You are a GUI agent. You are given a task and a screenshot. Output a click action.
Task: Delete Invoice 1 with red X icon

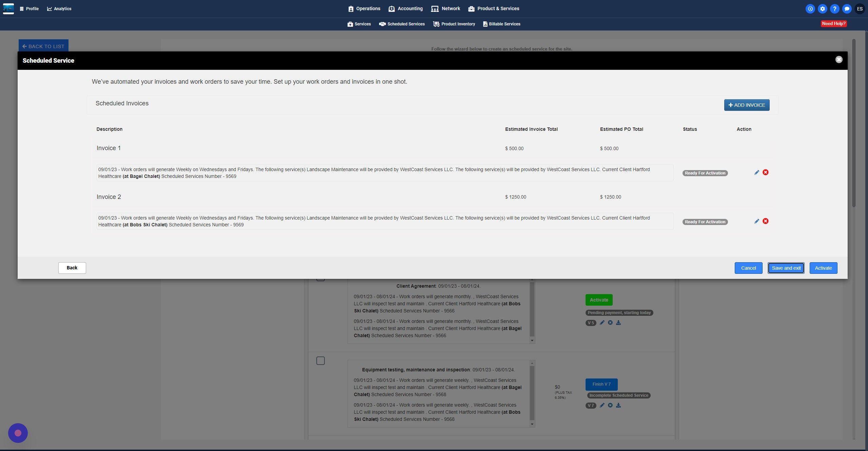pos(766,172)
